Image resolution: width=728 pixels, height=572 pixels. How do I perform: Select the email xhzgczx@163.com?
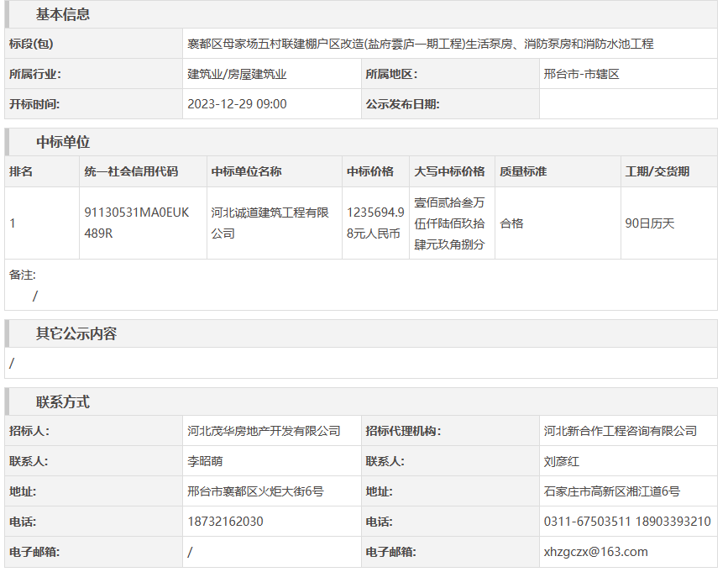595,552
